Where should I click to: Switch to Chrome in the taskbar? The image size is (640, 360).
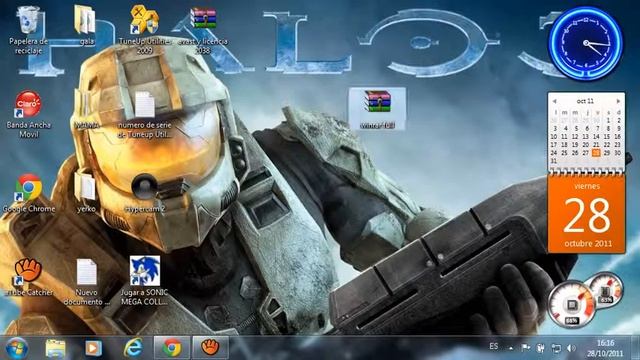(172, 348)
